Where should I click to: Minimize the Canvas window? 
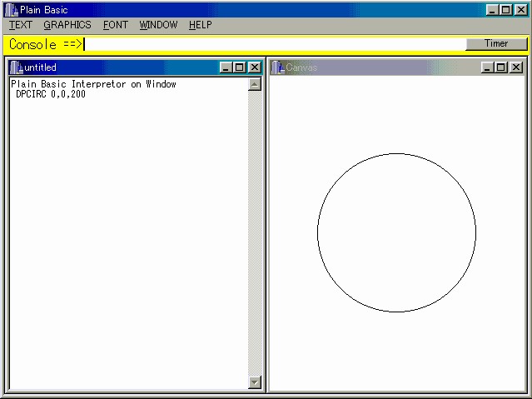coord(487,67)
